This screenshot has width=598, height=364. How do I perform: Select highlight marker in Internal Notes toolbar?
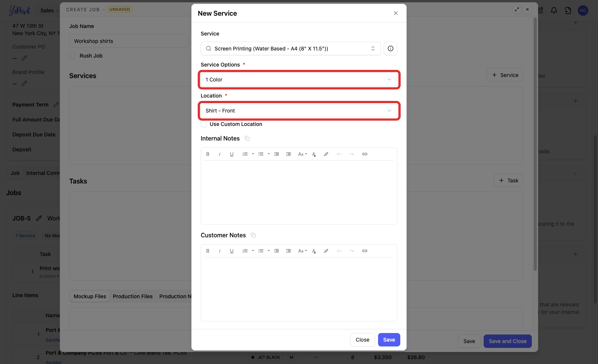pos(326,154)
